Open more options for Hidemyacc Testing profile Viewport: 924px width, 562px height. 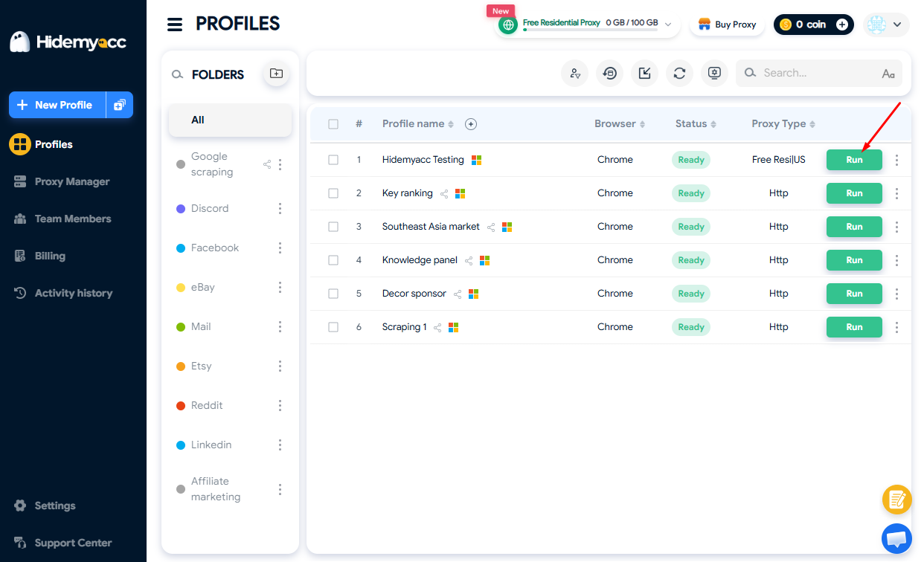click(896, 160)
